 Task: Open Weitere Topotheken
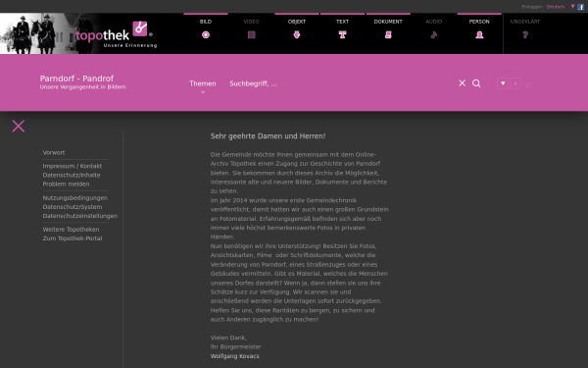pos(71,230)
